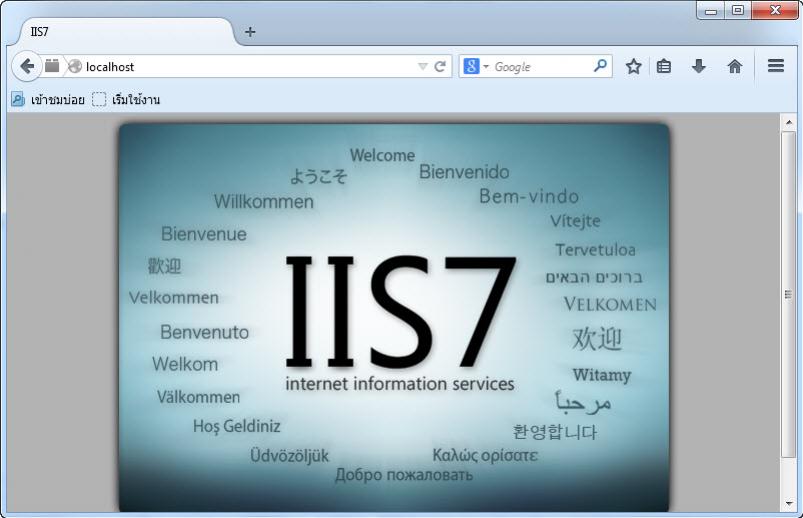
Task: Click the IIS7 welcome image
Action: 394,318
